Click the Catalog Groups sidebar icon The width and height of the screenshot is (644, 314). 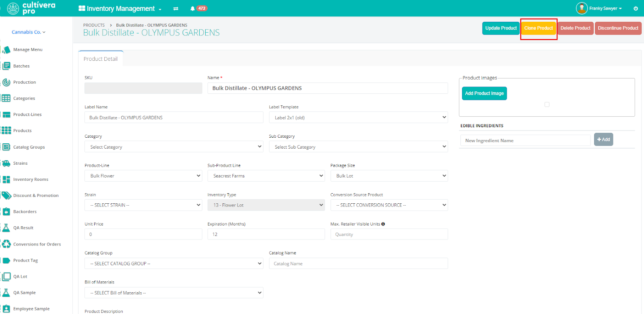(x=6, y=147)
